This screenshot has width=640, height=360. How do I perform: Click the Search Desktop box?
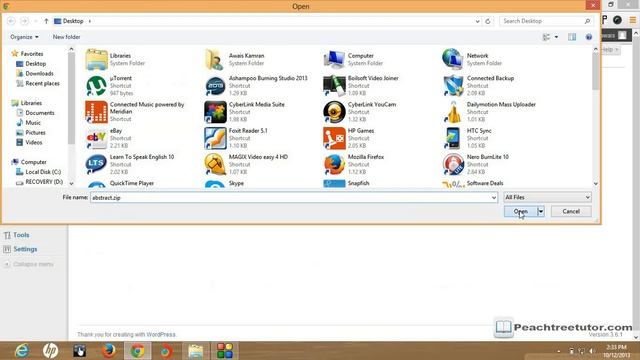click(x=546, y=21)
